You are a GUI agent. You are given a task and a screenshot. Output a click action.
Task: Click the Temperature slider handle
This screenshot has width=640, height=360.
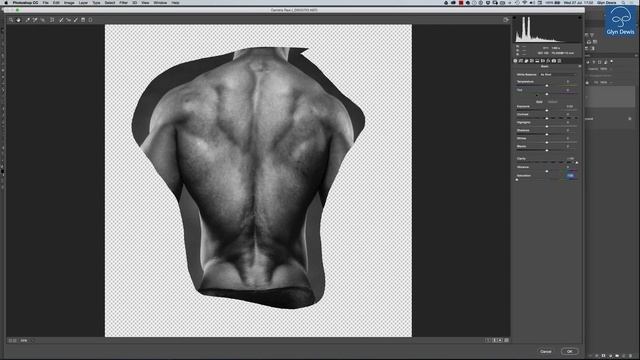[547, 85]
